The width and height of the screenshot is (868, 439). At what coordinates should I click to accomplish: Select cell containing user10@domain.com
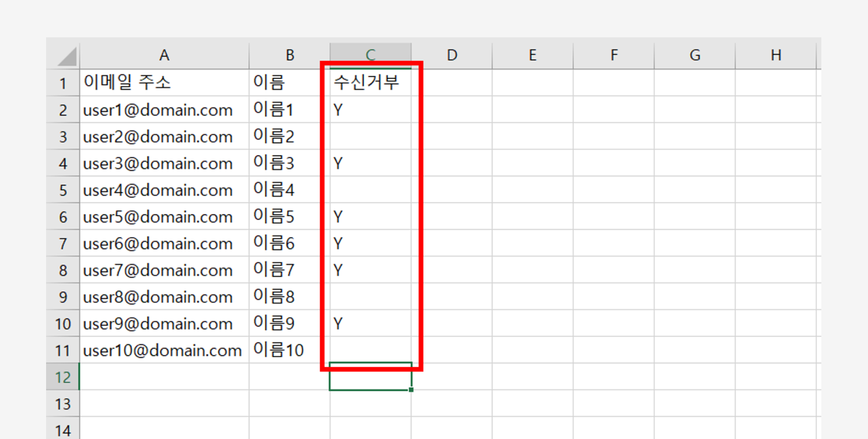(164, 351)
